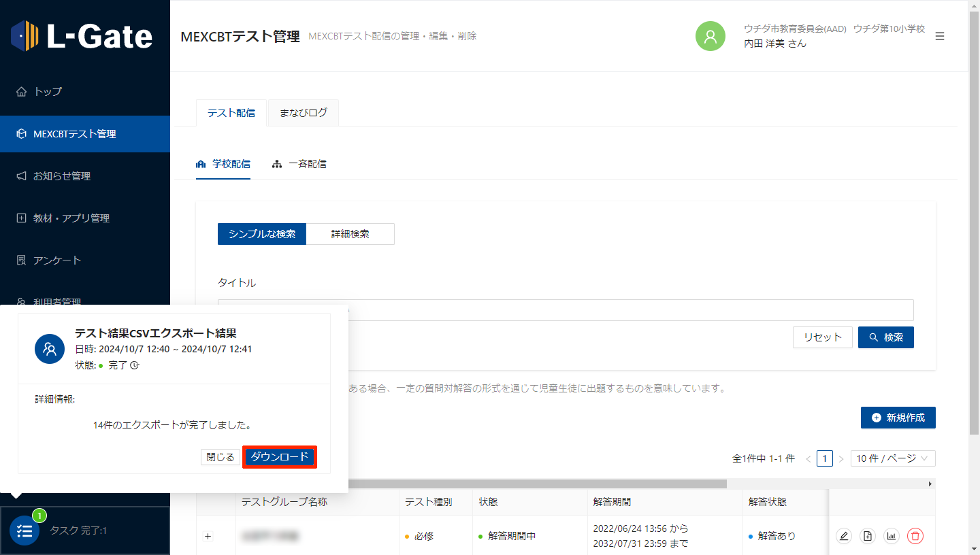Expand the table row with plus button
Screen dimensions: 980x555
[208, 536]
